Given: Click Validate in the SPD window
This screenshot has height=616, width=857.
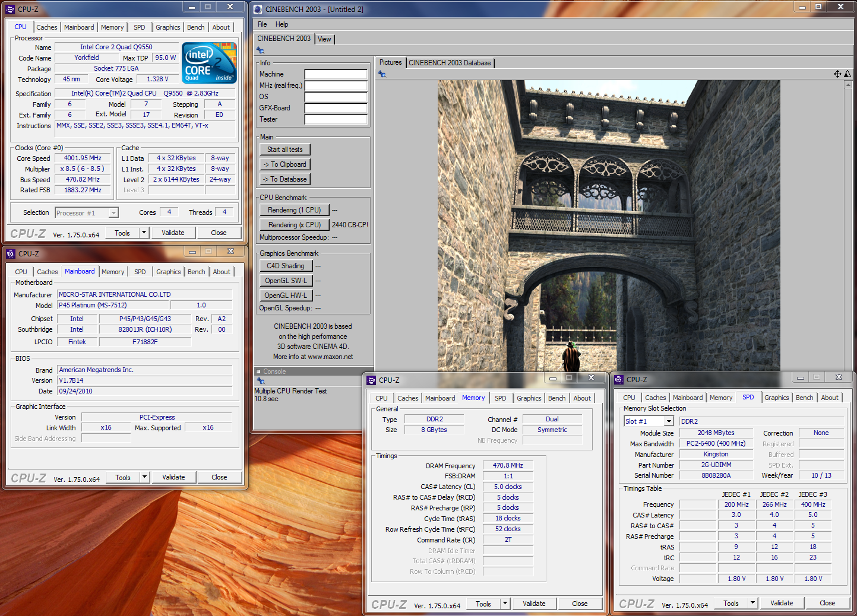Looking at the screenshot, I should click(782, 603).
